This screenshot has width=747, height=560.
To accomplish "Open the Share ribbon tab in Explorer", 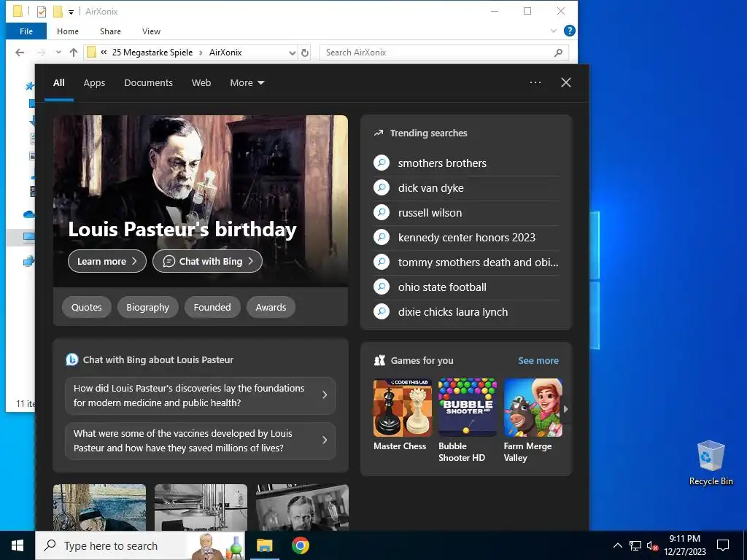I will click(110, 31).
